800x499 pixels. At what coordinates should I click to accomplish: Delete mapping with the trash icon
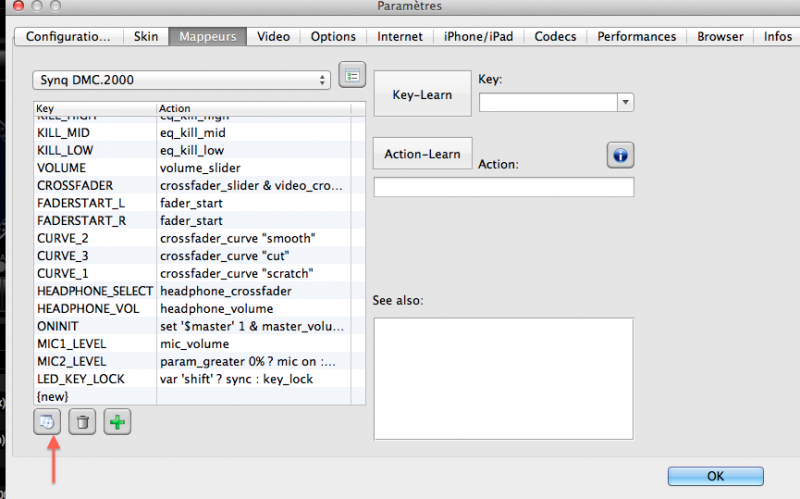[83, 423]
